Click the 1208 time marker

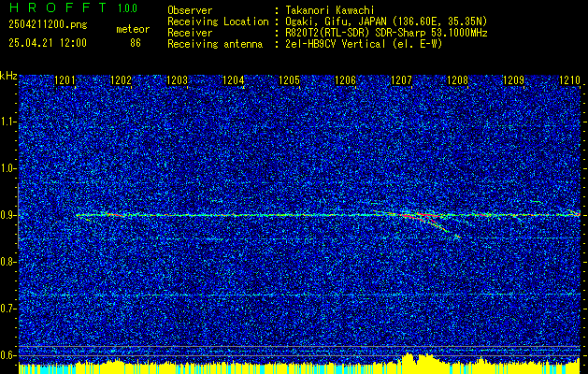(x=457, y=80)
